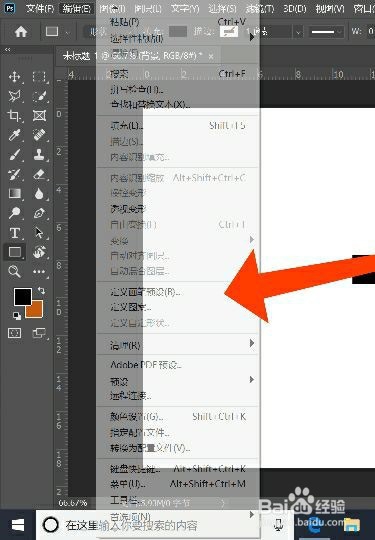
Task: Select the Rectangular Marquee tool
Action: tap(39, 76)
